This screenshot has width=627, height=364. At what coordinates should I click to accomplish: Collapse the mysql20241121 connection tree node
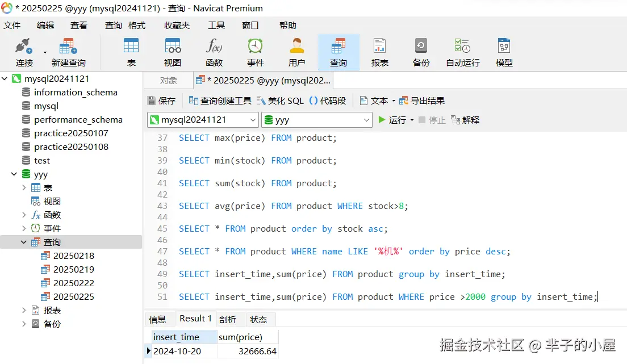click(x=5, y=79)
